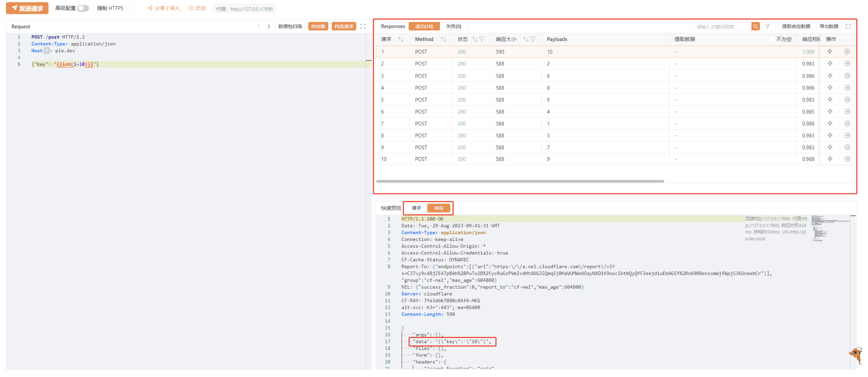Image resolution: width=868 pixels, height=377 pixels.
Task: Click the 发送请求 button
Action: pyautogui.click(x=27, y=8)
